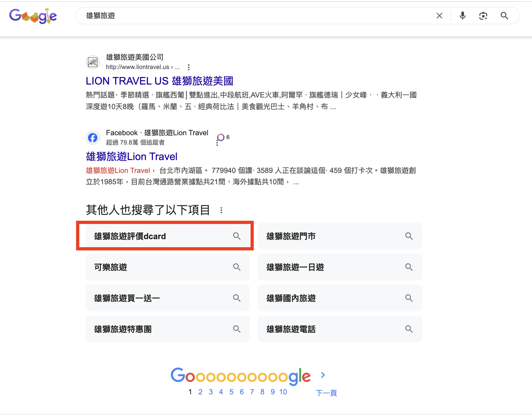Click magnifier icon in 雄獅旅遊一日遊 chip
This screenshot has width=532, height=415.
tap(409, 267)
